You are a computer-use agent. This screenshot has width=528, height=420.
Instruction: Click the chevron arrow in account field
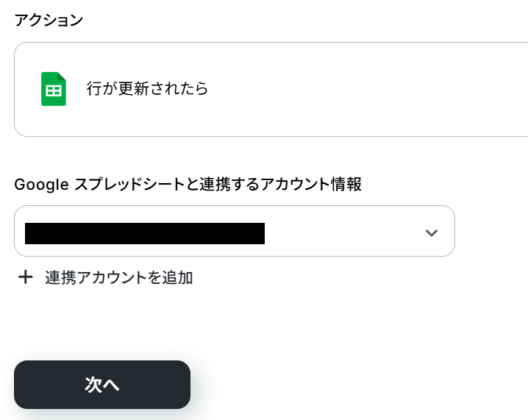point(432,232)
